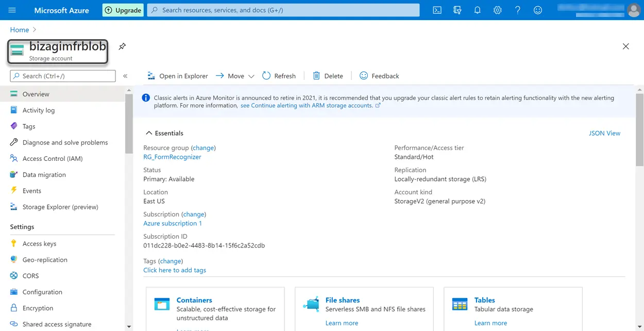This screenshot has width=644, height=331.
Task: Click the Feedback smiley in the command bar
Action: [x=364, y=76]
